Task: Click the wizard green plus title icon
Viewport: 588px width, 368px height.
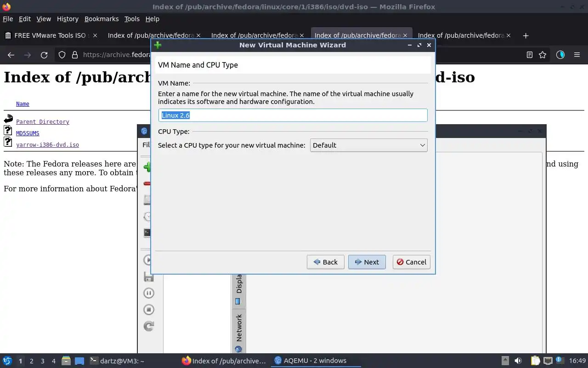Action: tap(158, 45)
